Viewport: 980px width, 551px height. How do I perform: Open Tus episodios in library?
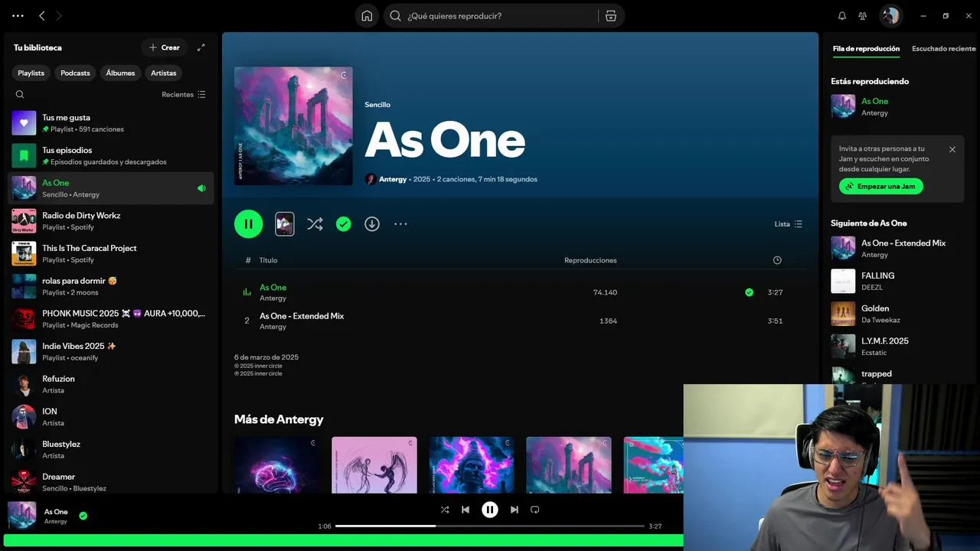tap(111, 156)
